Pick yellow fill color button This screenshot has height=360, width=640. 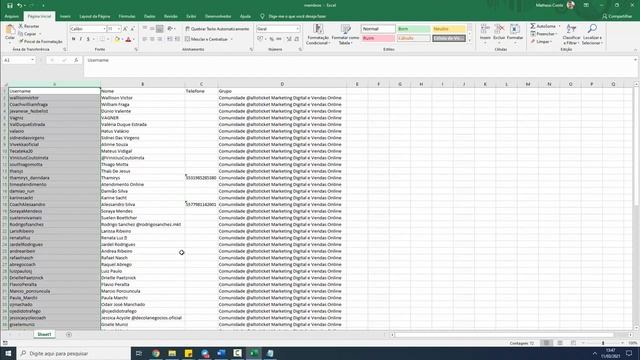[117, 39]
